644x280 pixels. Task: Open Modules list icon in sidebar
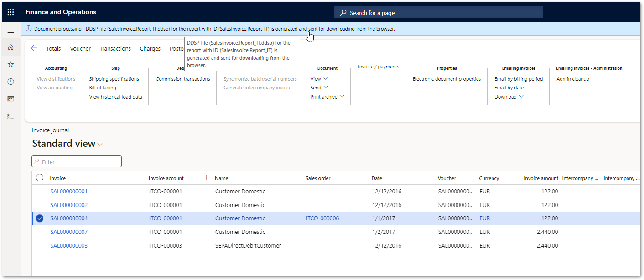11,116
